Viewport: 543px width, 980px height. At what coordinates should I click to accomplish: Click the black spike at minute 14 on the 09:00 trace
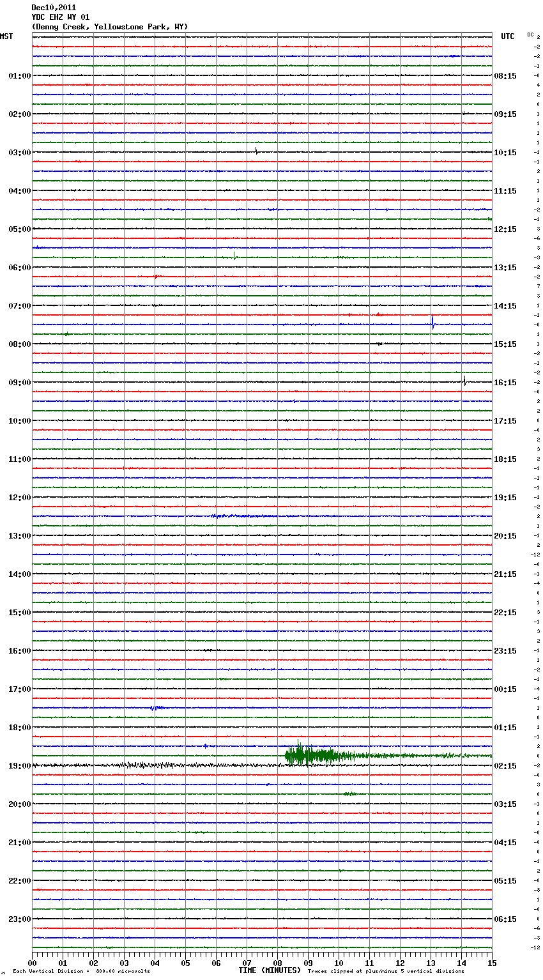coord(464,381)
